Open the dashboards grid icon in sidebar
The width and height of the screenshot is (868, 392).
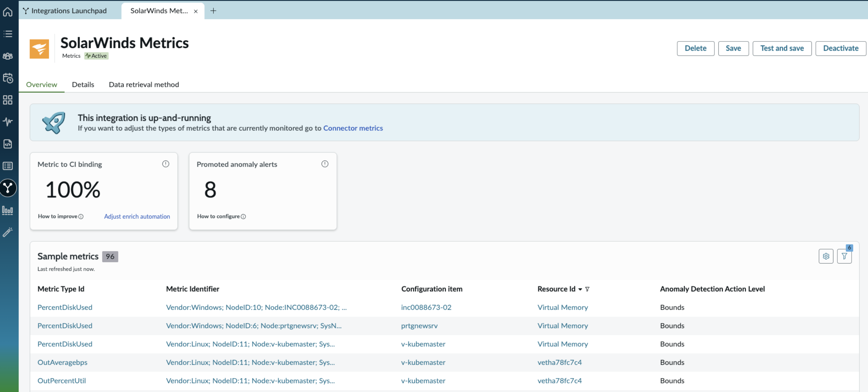[x=8, y=100]
